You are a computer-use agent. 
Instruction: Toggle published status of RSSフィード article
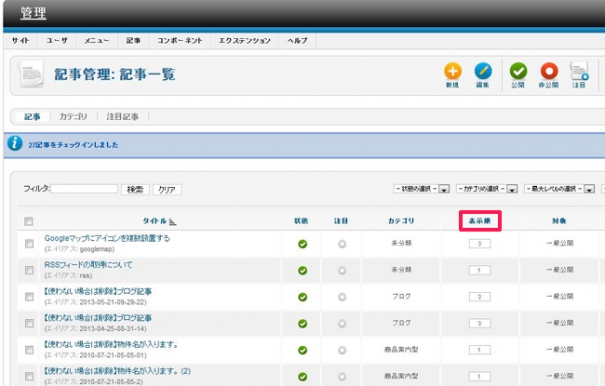click(x=302, y=271)
